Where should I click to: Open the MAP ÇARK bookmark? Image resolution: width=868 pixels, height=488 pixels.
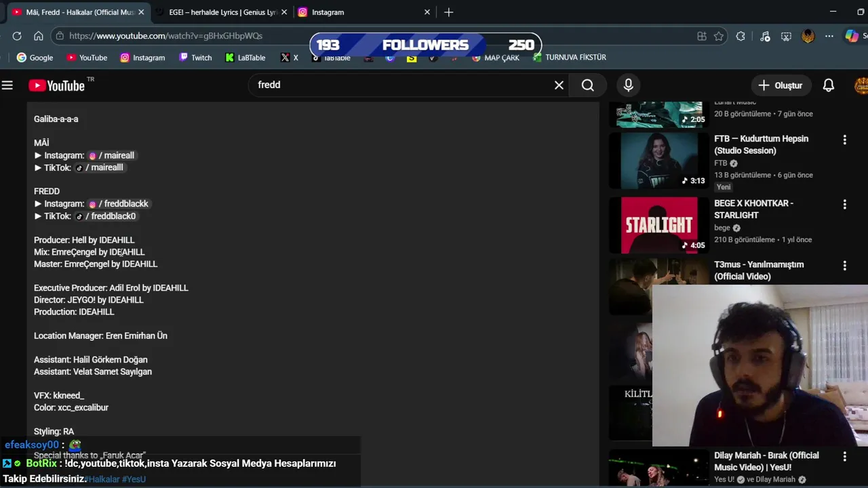pyautogui.click(x=496, y=58)
